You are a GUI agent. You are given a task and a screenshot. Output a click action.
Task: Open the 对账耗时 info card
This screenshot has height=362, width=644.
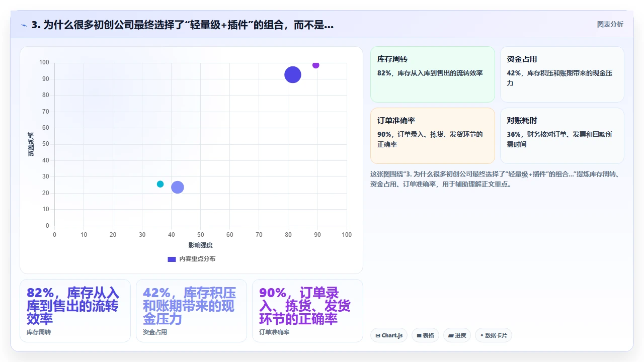(x=562, y=136)
